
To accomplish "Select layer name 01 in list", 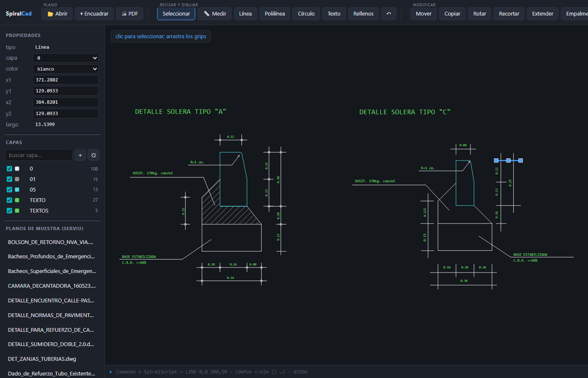I will (33, 179).
